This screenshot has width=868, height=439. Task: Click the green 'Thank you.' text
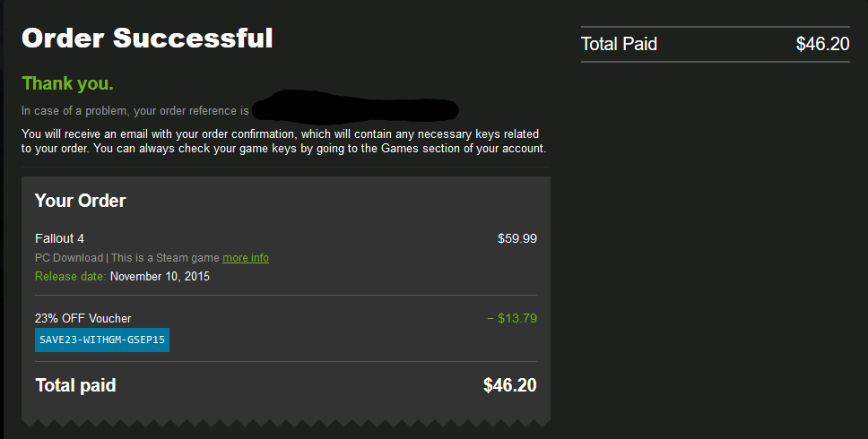[x=67, y=83]
